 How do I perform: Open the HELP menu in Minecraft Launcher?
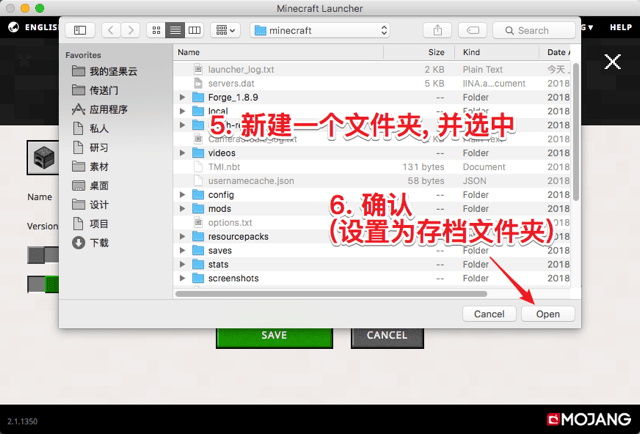click(x=621, y=27)
